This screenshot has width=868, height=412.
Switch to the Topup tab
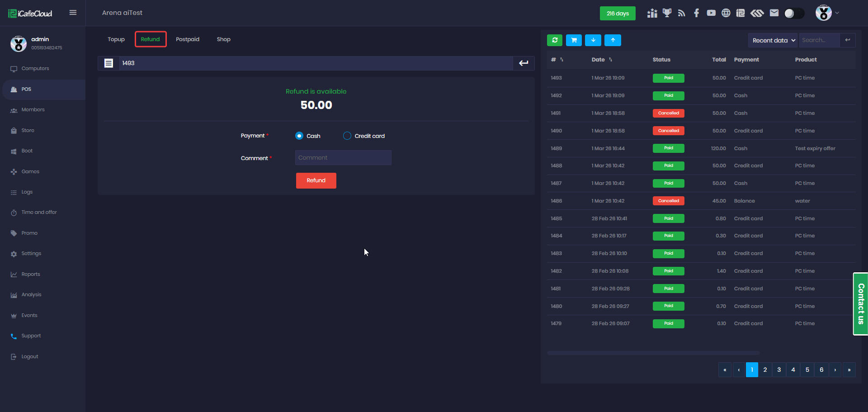(116, 39)
